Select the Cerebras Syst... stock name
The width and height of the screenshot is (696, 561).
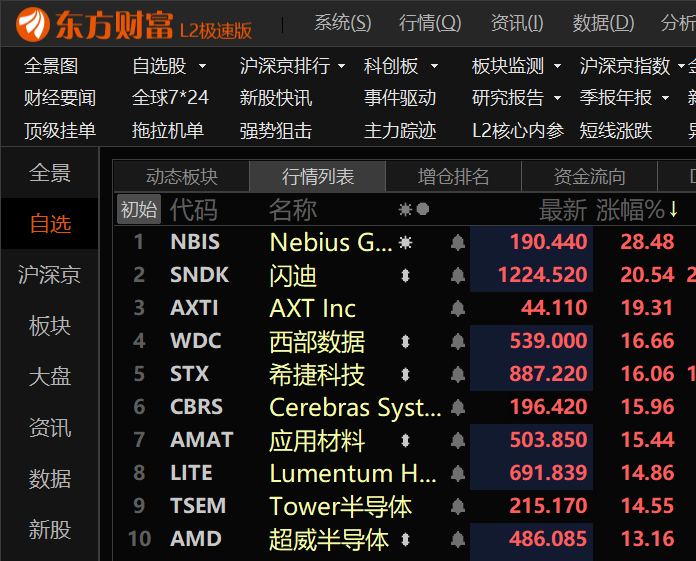(x=356, y=407)
